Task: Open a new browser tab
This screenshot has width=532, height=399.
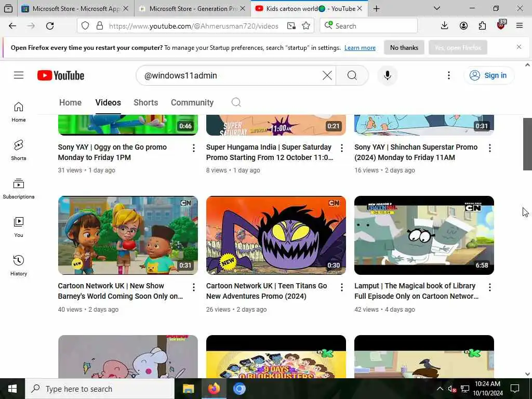Action: pos(376,9)
